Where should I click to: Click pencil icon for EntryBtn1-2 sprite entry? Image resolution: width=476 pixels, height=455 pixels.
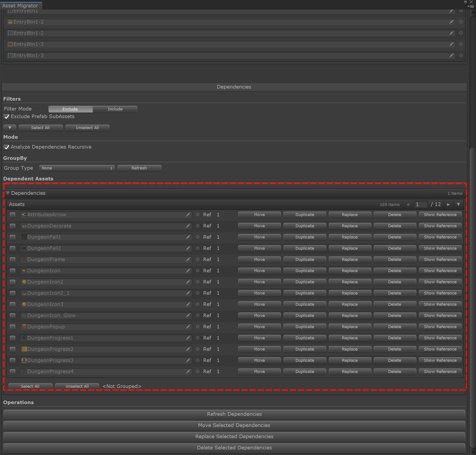tap(451, 22)
